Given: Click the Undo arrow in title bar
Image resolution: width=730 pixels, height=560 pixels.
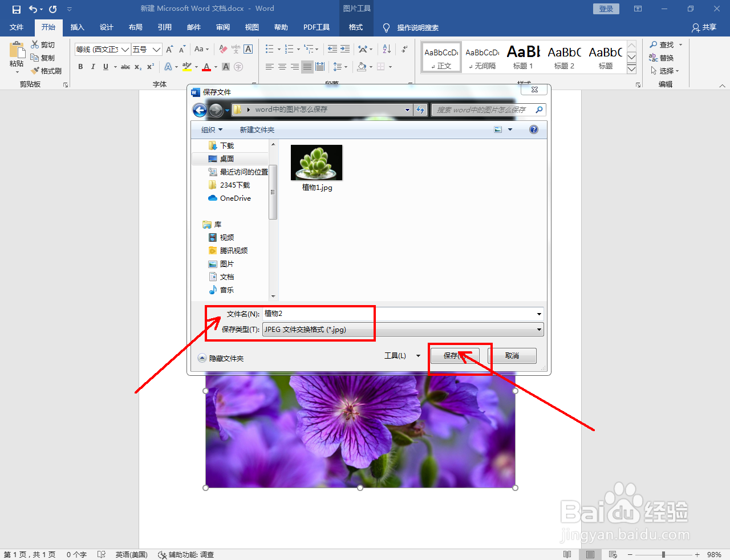Looking at the screenshot, I should (33, 9).
